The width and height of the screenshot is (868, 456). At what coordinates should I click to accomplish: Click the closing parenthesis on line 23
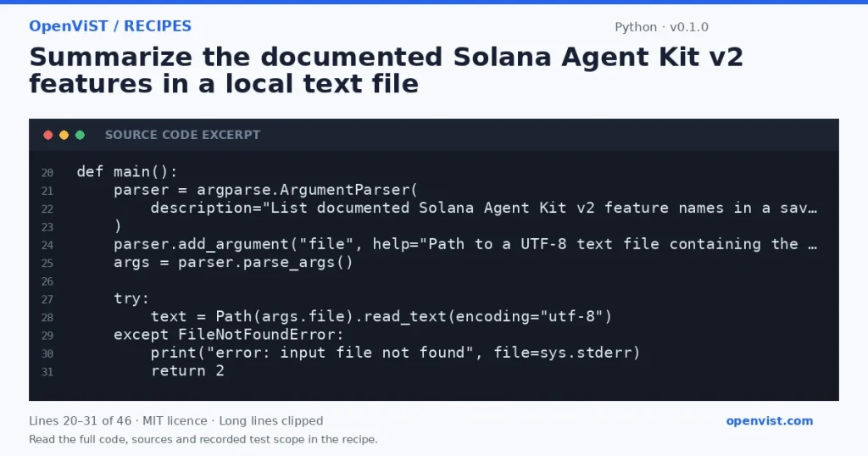pos(117,226)
